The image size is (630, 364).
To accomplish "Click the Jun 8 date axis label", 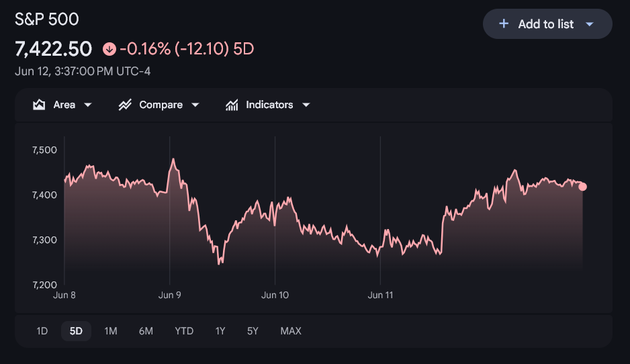I will pyautogui.click(x=64, y=295).
